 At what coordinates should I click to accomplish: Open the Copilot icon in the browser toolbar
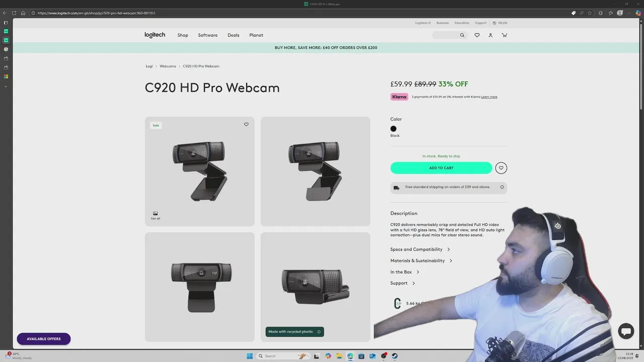coord(638,13)
